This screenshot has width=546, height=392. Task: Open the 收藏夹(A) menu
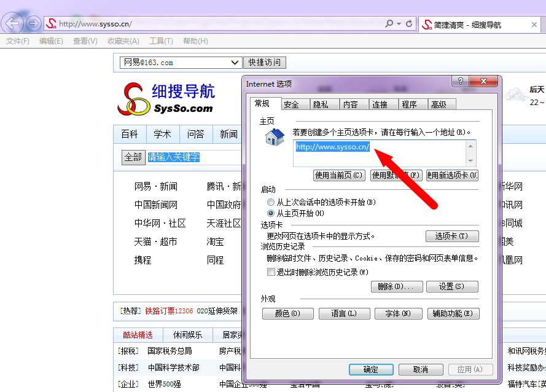[x=123, y=41]
